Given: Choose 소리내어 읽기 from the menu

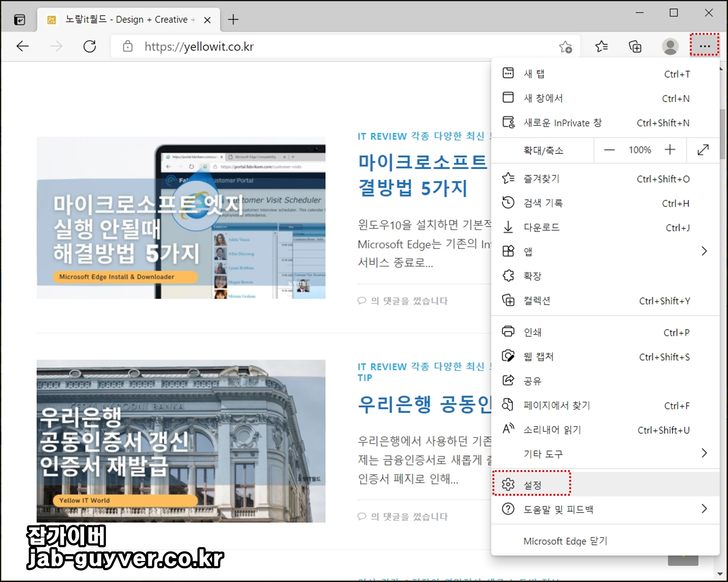Looking at the screenshot, I should click(x=605, y=430).
